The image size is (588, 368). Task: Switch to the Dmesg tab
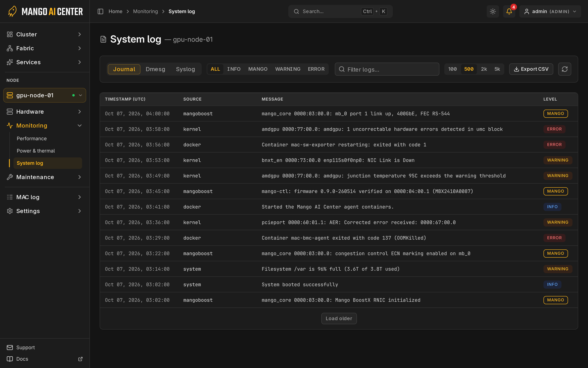tap(155, 69)
